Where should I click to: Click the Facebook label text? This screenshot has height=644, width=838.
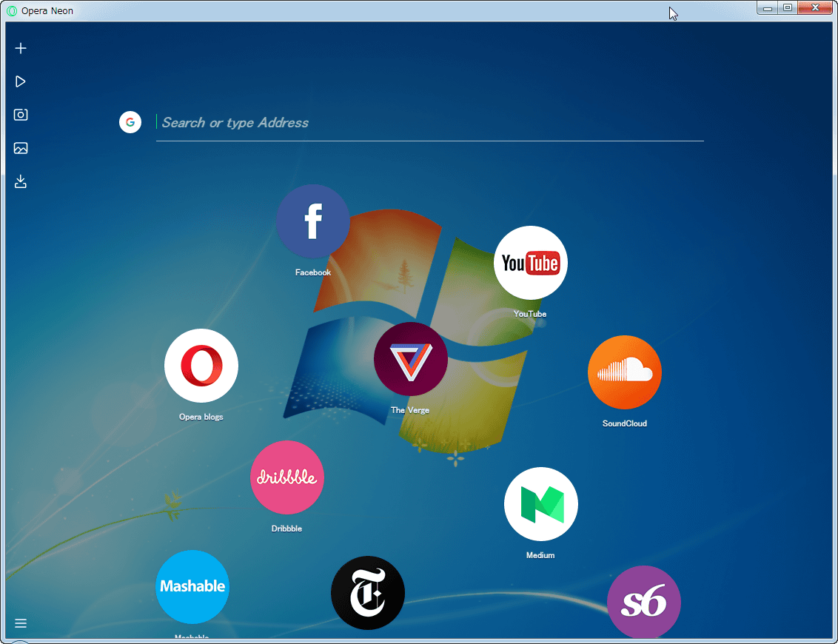313,272
